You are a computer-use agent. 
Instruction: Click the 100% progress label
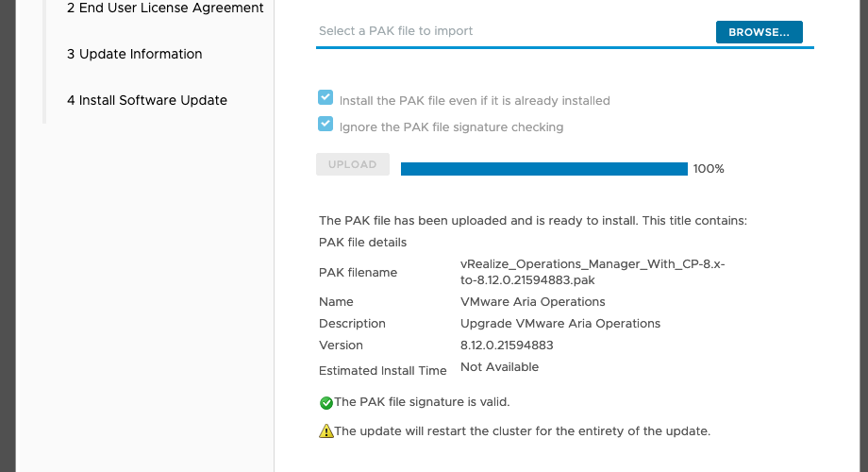[709, 169]
